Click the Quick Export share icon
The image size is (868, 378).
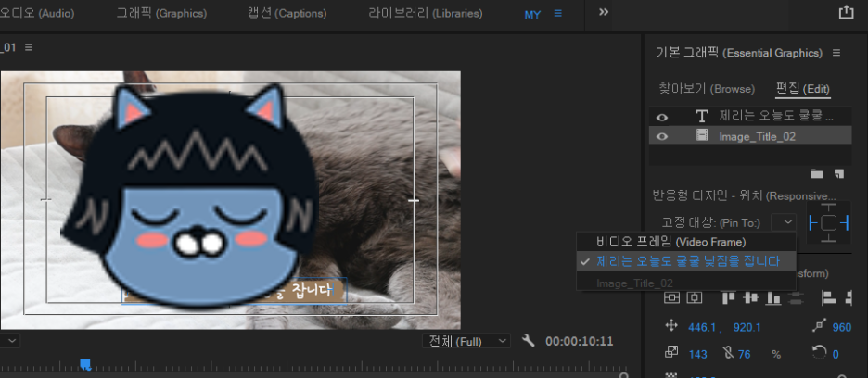pyautogui.click(x=846, y=12)
